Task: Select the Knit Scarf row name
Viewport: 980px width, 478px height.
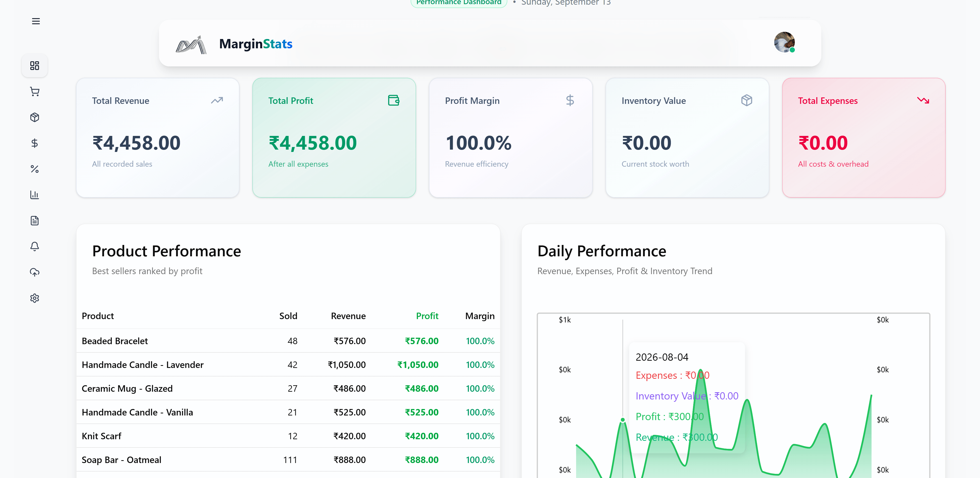Action: [x=102, y=436]
